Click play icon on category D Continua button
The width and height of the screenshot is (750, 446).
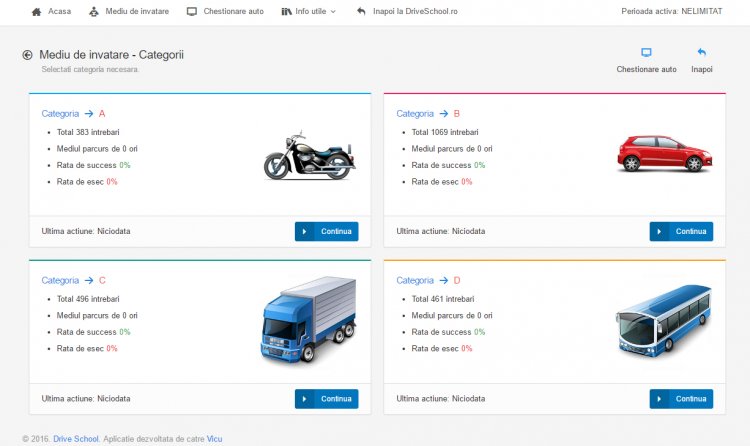[660, 399]
